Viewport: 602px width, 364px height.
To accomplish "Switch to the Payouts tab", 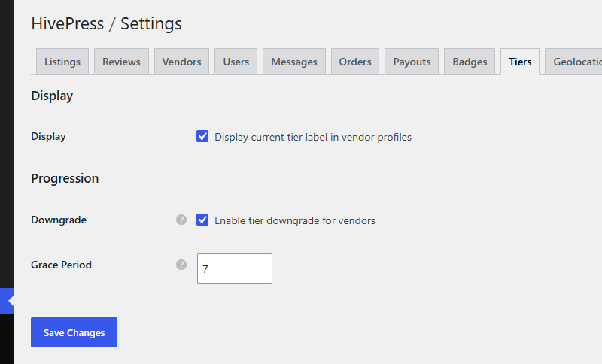I will (412, 62).
